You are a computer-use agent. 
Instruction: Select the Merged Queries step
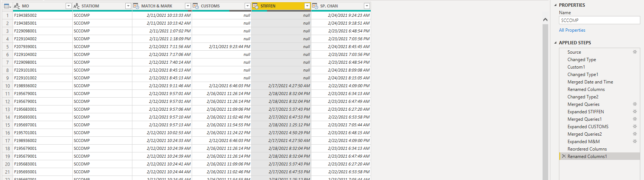pos(600,104)
